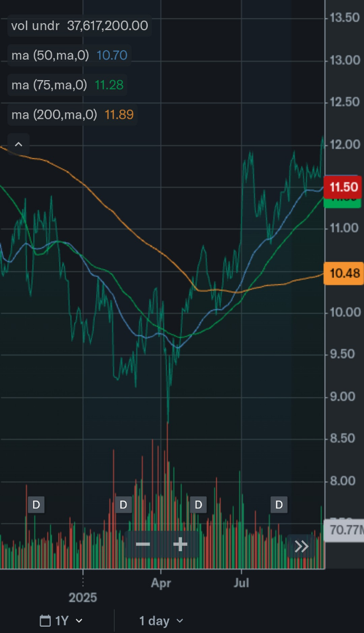Jump to latest data with the double-arrow icon
The width and height of the screenshot is (364, 633).
301,546
